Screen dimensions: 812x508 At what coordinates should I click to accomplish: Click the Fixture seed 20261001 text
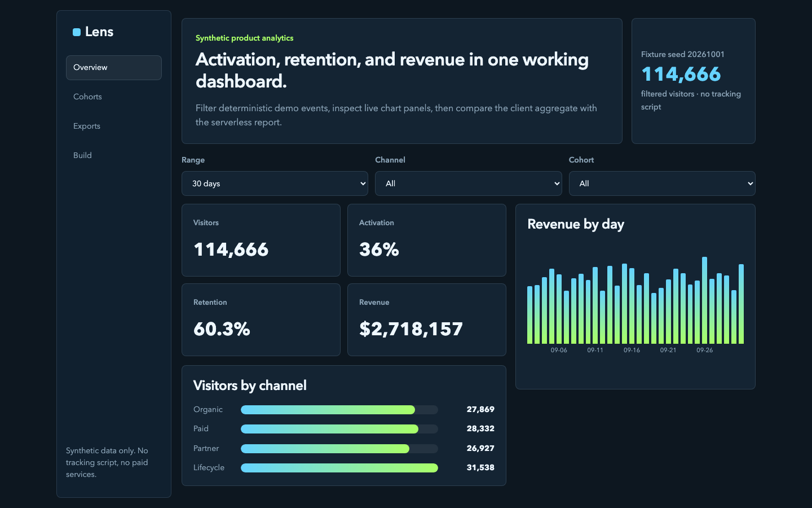pyautogui.click(x=683, y=54)
